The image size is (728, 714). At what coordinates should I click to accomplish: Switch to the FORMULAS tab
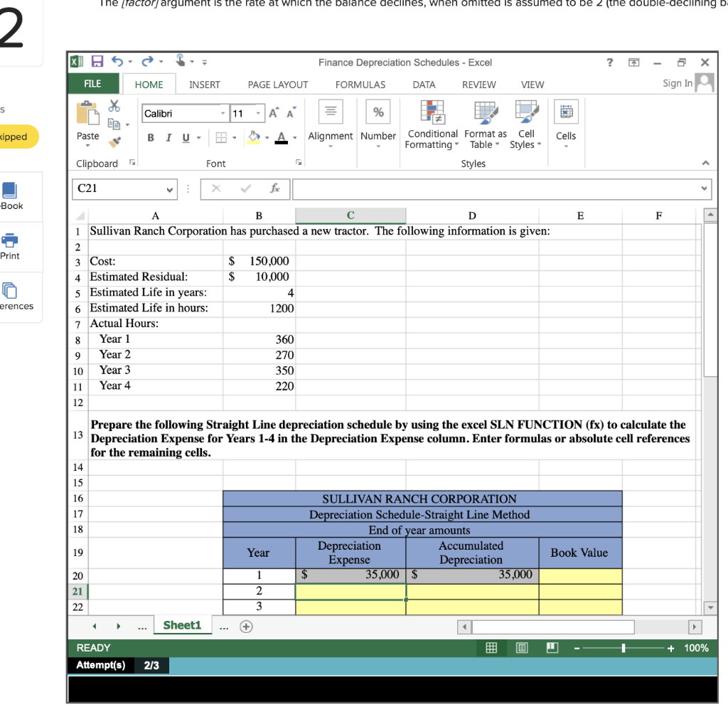pyautogui.click(x=360, y=85)
